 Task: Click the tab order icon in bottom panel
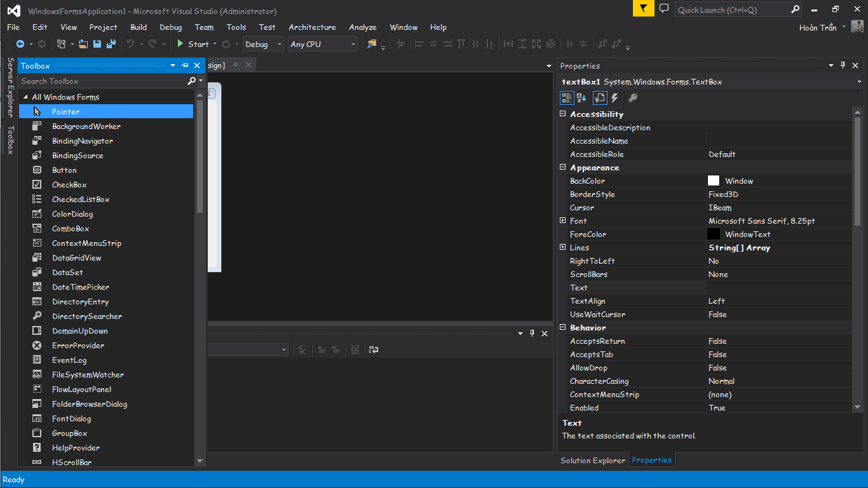(374, 349)
